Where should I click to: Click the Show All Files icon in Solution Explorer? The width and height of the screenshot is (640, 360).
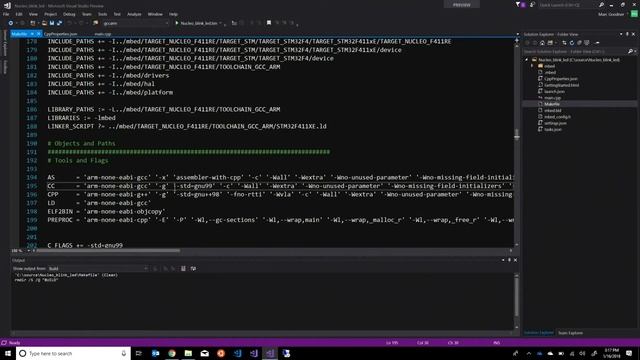coord(587,43)
